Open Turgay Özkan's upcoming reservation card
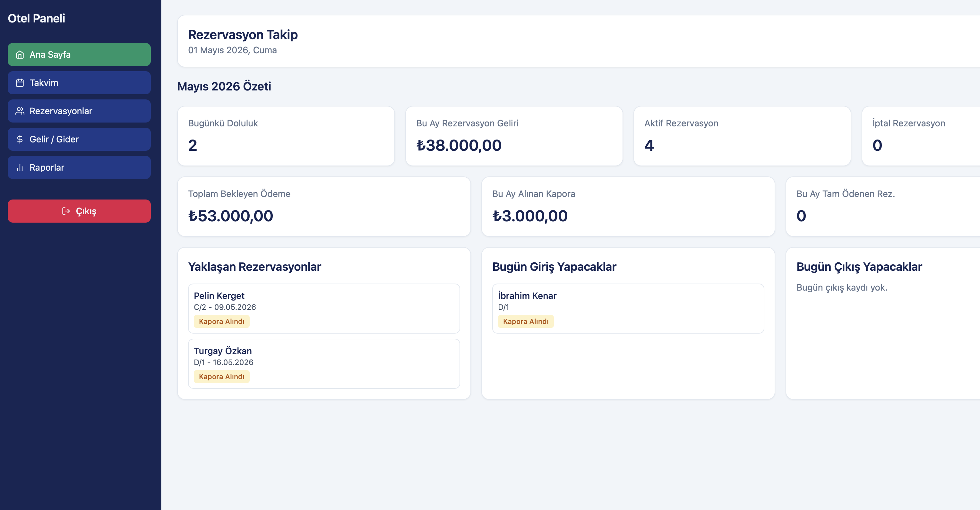 [x=324, y=364]
